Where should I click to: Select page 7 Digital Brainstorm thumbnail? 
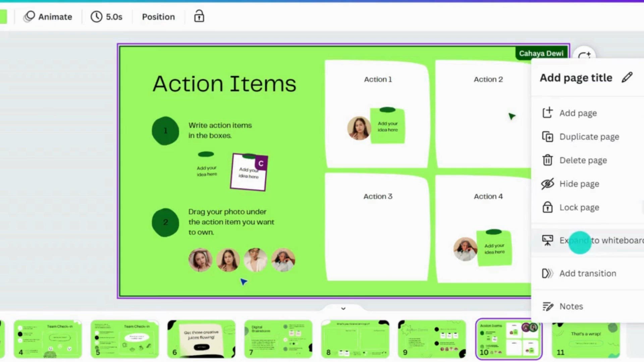(x=278, y=339)
